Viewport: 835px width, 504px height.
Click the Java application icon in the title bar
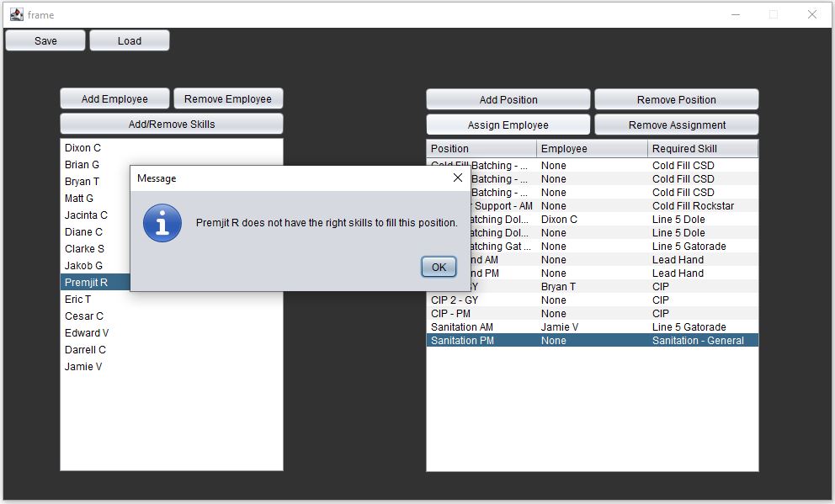pyautogui.click(x=18, y=14)
